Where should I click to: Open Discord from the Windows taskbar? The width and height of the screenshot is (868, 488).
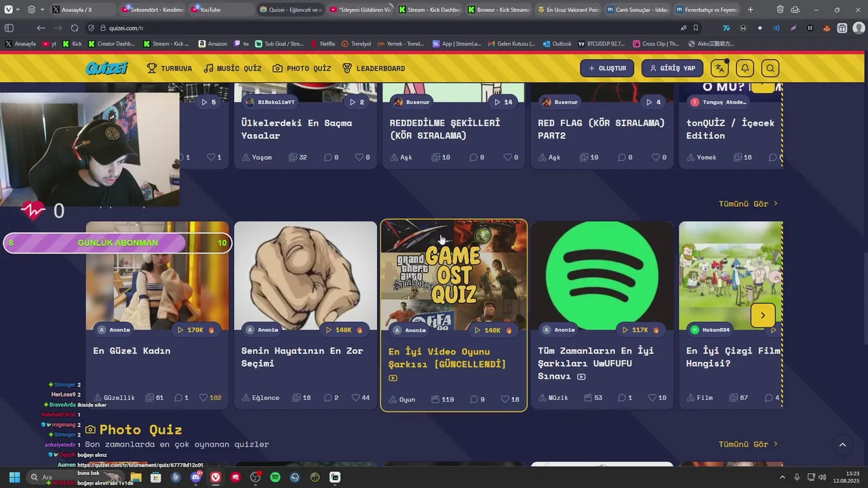196,477
